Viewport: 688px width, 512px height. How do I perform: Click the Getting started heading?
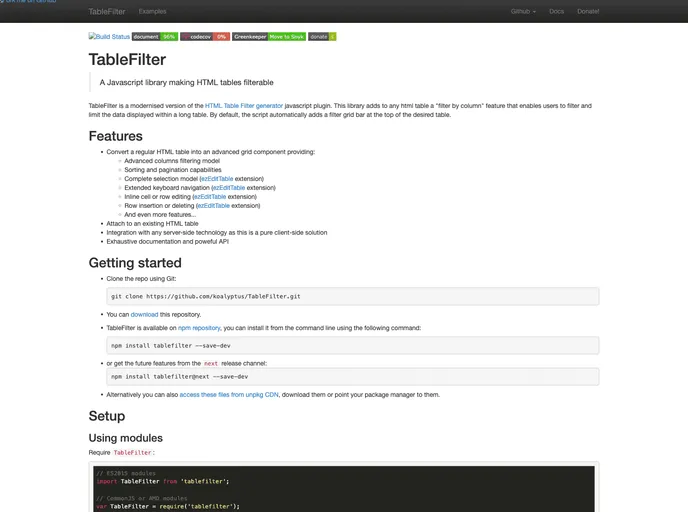[x=135, y=263]
